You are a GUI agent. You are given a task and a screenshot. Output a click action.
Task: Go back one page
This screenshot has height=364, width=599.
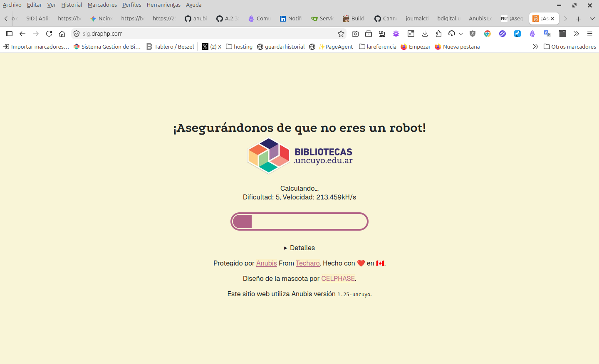pos(22,34)
